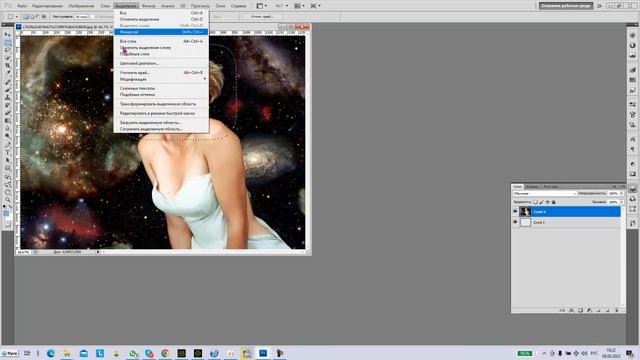Select the Horizontal Type tool
The image size is (640, 360).
[x=7, y=152]
